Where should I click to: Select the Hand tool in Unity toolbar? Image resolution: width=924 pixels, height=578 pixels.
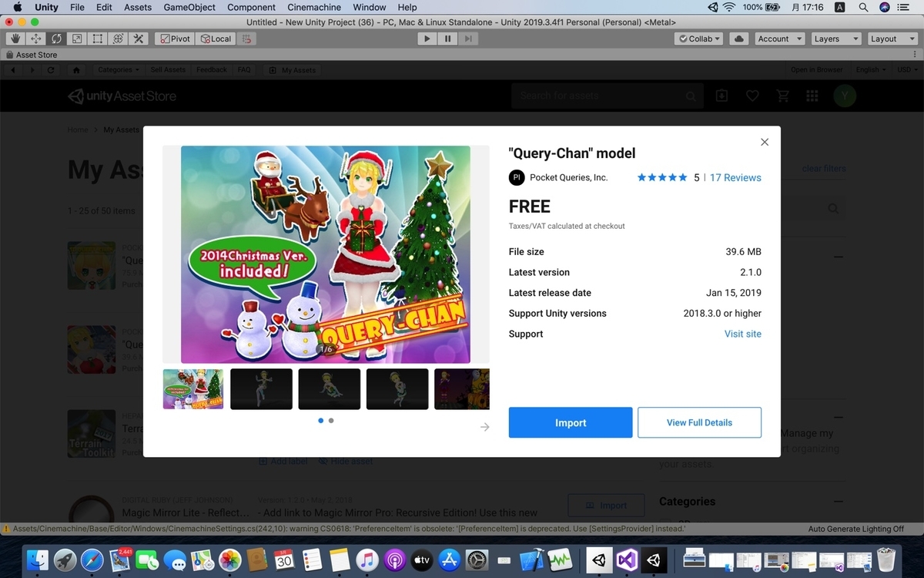coord(15,39)
